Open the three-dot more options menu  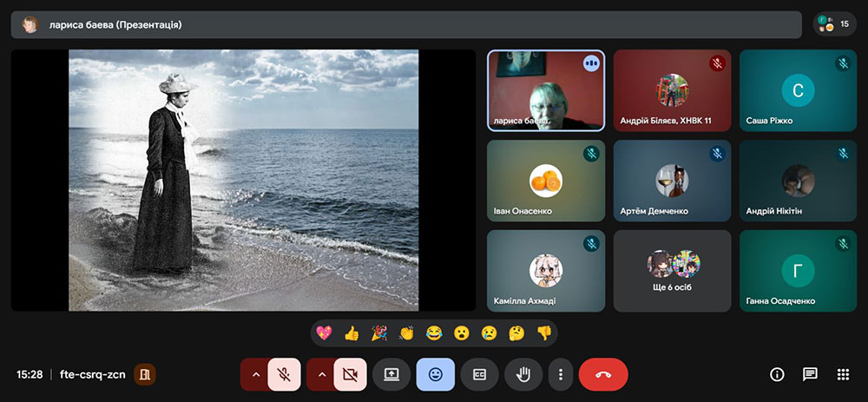point(561,374)
